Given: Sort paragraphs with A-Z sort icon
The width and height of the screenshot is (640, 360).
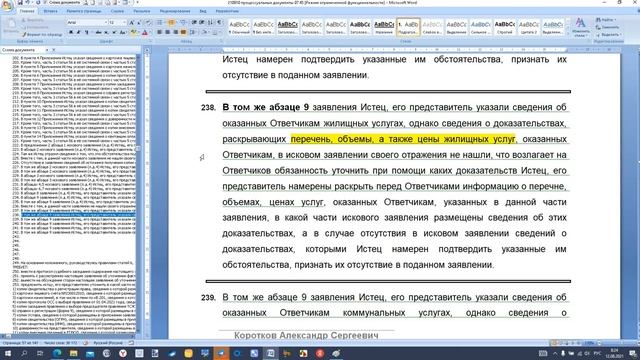Looking at the screenshot, I should [211, 22].
